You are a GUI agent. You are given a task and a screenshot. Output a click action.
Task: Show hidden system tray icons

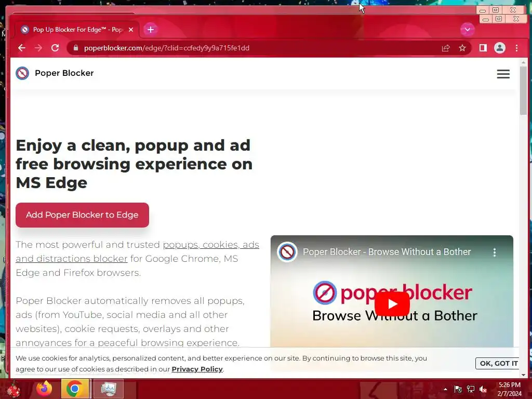(x=445, y=389)
